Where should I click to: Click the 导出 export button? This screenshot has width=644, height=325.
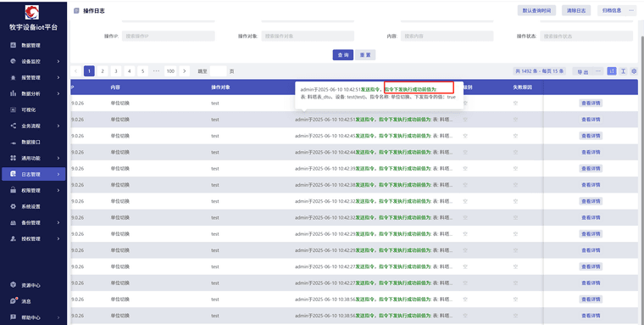click(x=582, y=71)
